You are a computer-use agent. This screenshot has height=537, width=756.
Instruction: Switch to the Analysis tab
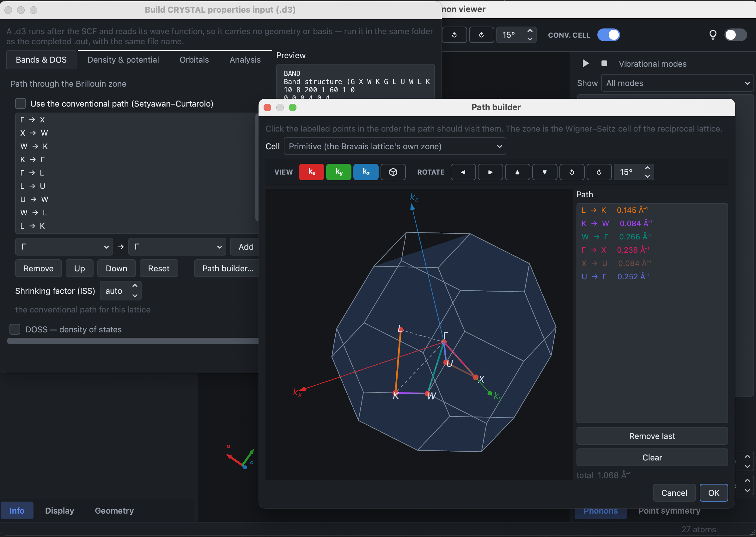245,59
